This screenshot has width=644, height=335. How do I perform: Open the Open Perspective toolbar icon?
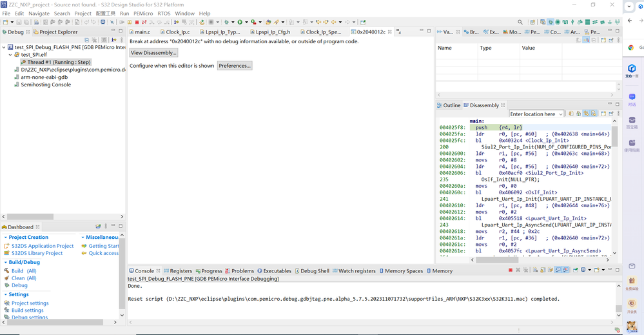[532, 22]
